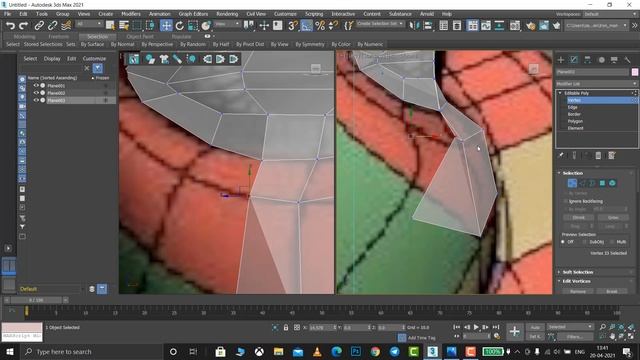640x360 pixels.
Task: Click the Grow selection button
Action: [613, 218]
